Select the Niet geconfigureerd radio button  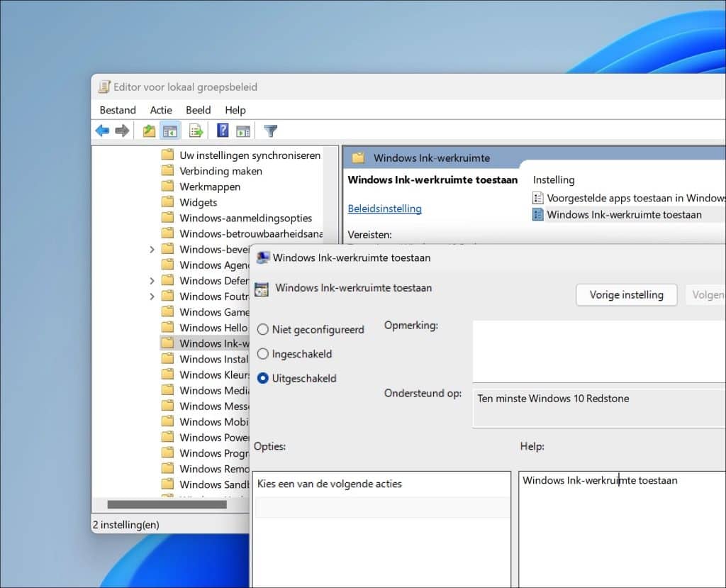(263, 329)
